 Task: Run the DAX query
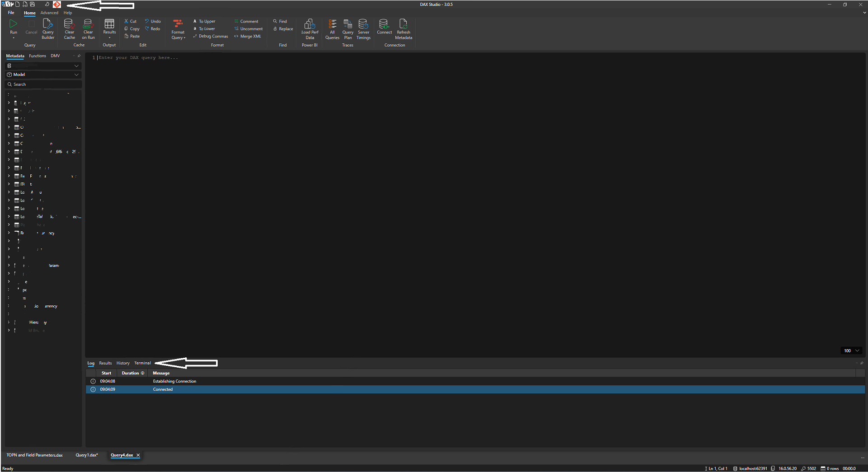14,27
